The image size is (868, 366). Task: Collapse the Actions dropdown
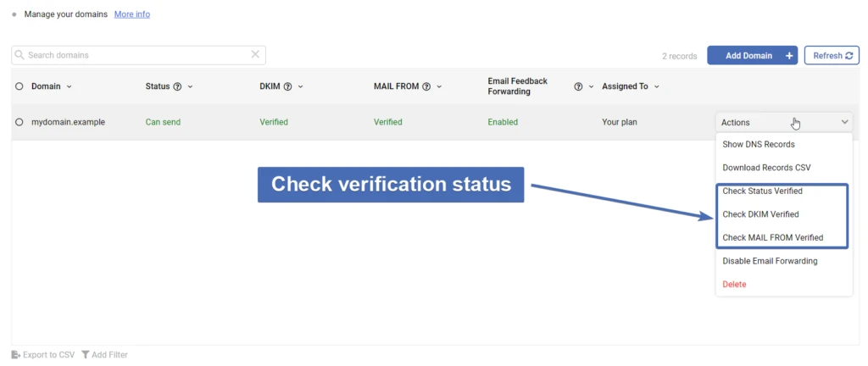(784, 122)
